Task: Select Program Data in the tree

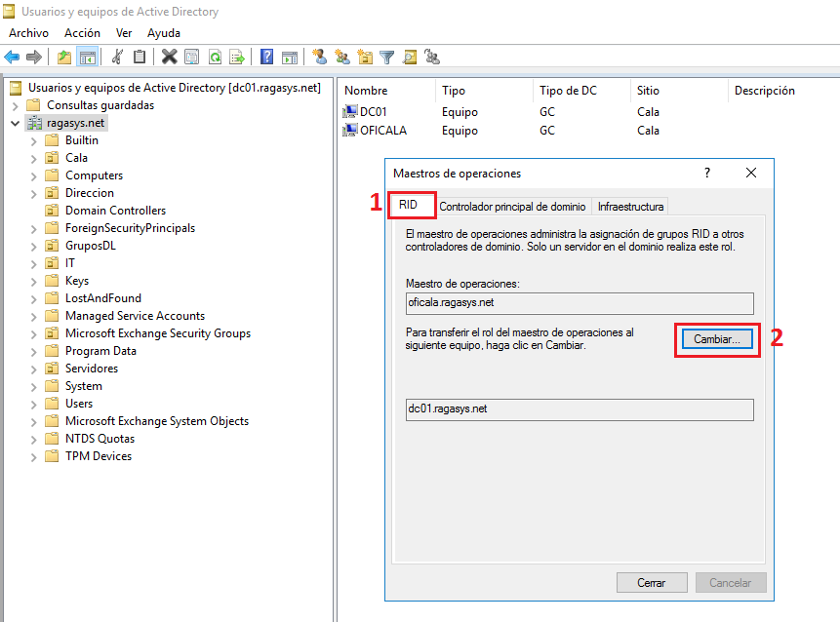Action: (x=100, y=351)
